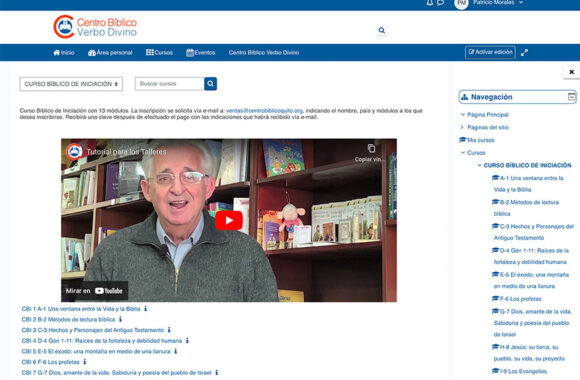Open course CBI 4 D-4 Gén 1-11
580x380 pixels.
(102, 341)
